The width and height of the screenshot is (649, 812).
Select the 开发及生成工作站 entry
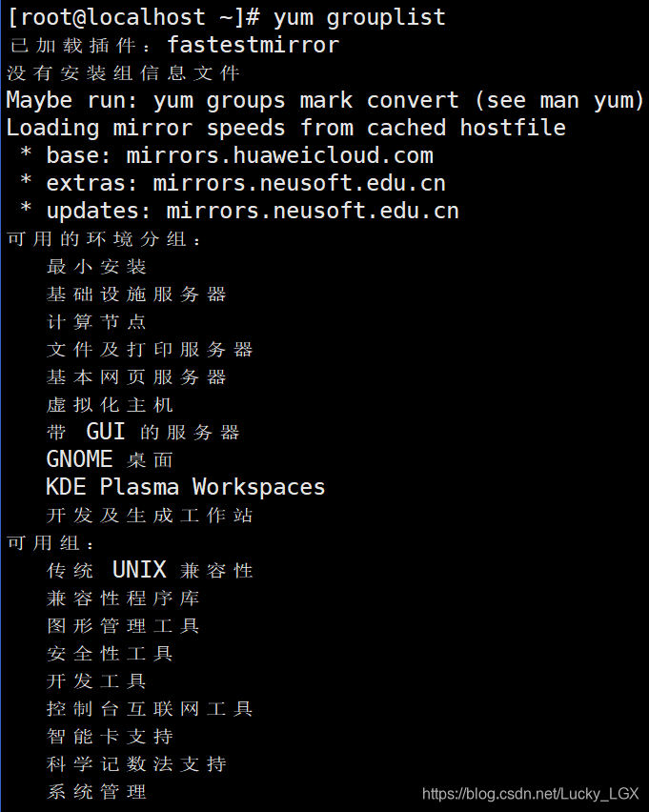(150, 516)
